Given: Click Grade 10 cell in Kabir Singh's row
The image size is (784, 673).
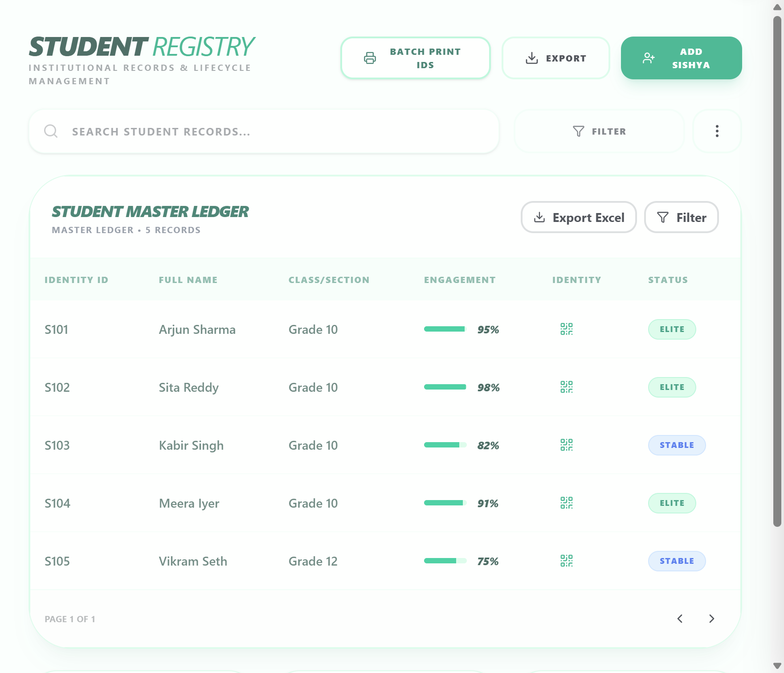Looking at the screenshot, I should coord(313,445).
